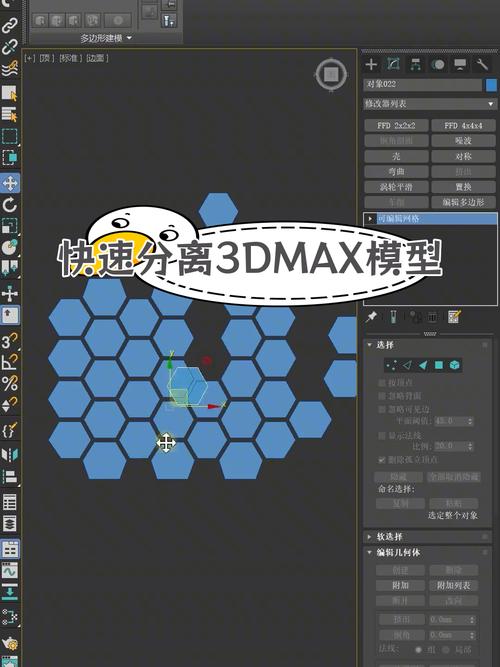Click the 编辑多边形 modifier button

pyautogui.click(x=463, y=202)
